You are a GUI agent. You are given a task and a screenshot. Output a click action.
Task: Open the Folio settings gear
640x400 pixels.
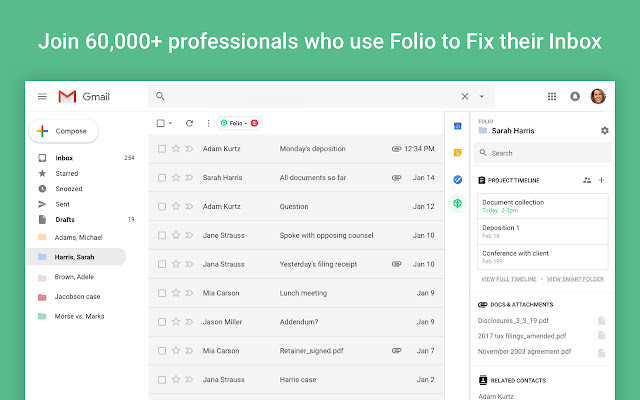(x=604, y=130)
